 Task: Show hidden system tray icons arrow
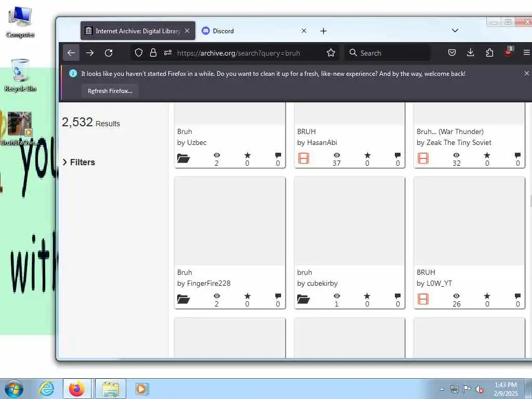tap(442, 389)
